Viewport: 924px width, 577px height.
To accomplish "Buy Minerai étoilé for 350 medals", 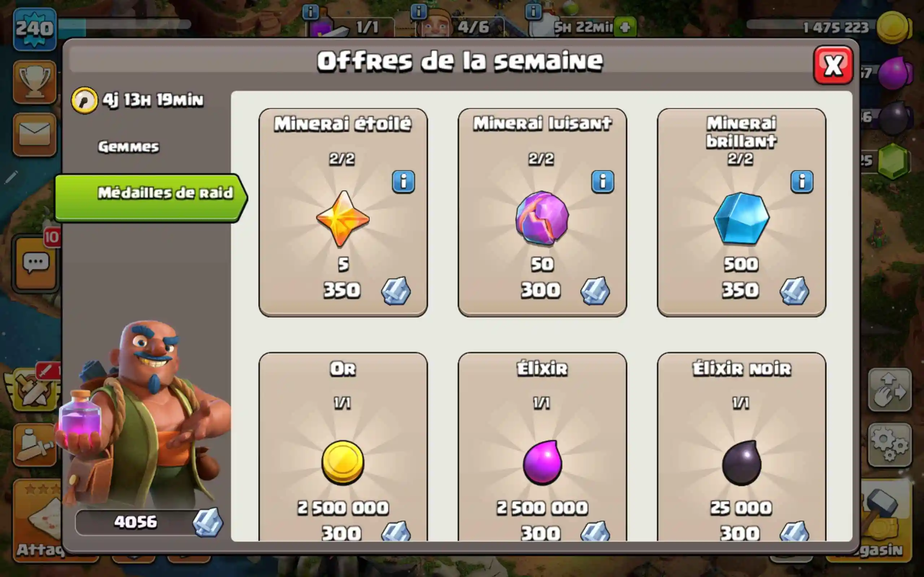I will tap(343, 212).
